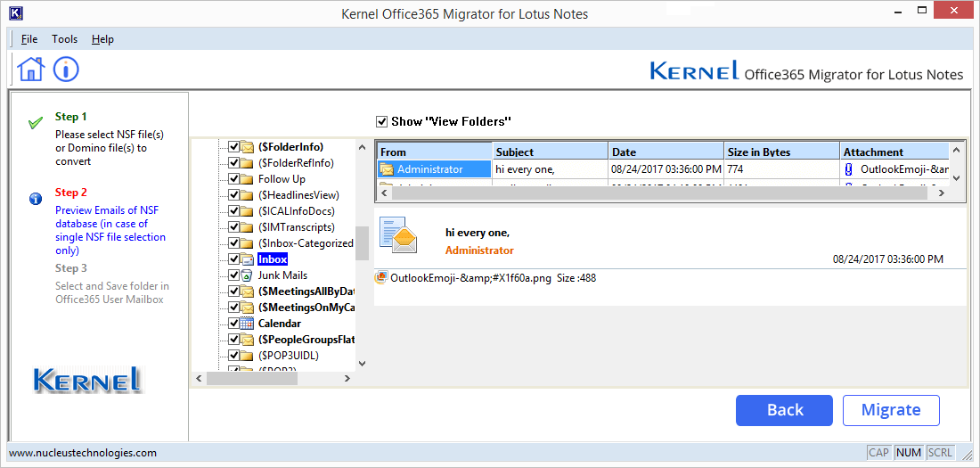Sort by Attachment column header
The width and height of the screenshot is (980, 468).
click(894, 152)
